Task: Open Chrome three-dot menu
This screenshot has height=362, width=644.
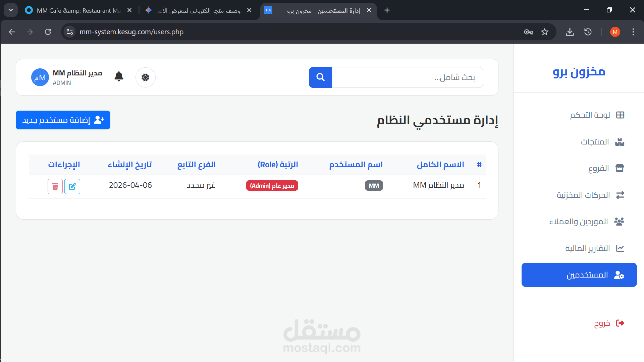Action: click(633, 32)
